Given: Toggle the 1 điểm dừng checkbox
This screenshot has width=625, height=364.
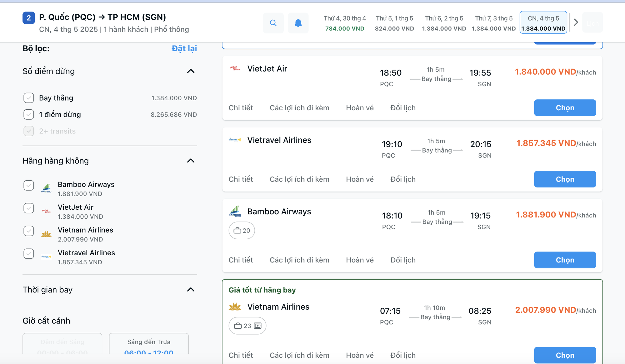Looking at the screenshot, I should tap(29, 115).
